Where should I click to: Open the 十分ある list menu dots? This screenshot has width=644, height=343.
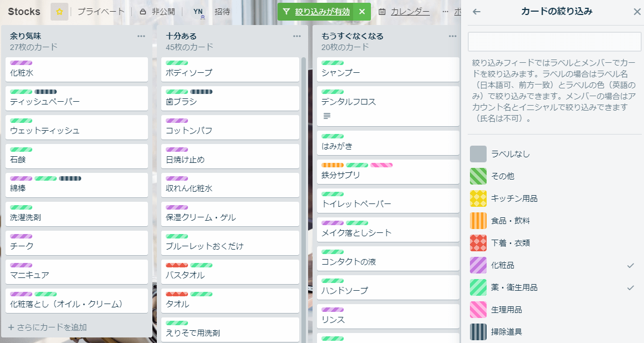pyautogui.click(x=297, y=36)
